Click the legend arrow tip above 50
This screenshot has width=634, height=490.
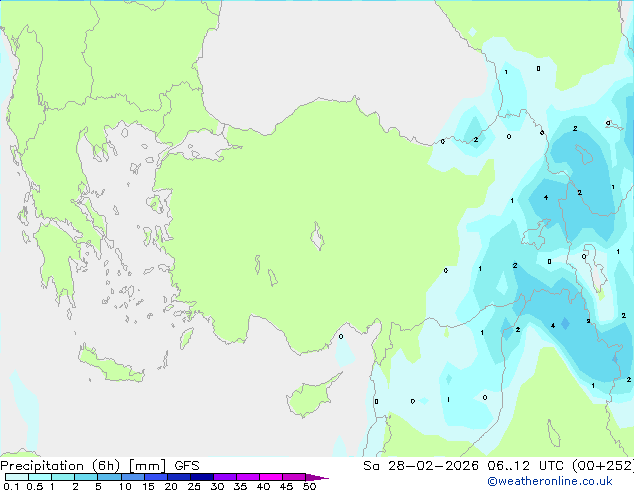[317, 477]
